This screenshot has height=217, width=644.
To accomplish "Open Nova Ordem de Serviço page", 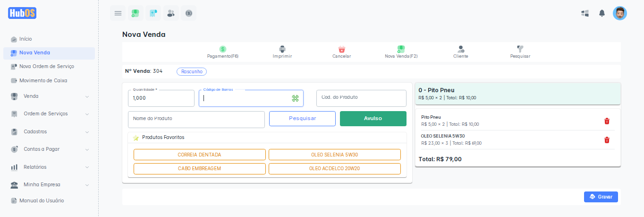I will click(x=46, y=67).
